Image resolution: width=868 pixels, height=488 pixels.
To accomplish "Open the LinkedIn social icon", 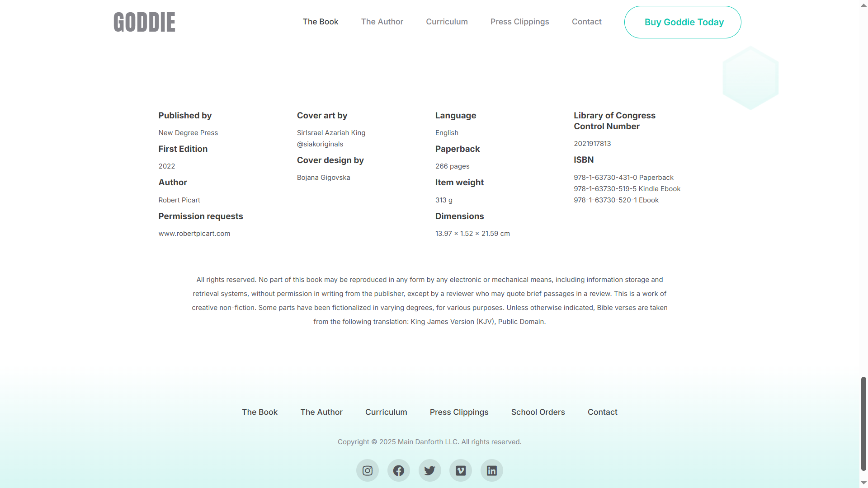I will (492, 470).
